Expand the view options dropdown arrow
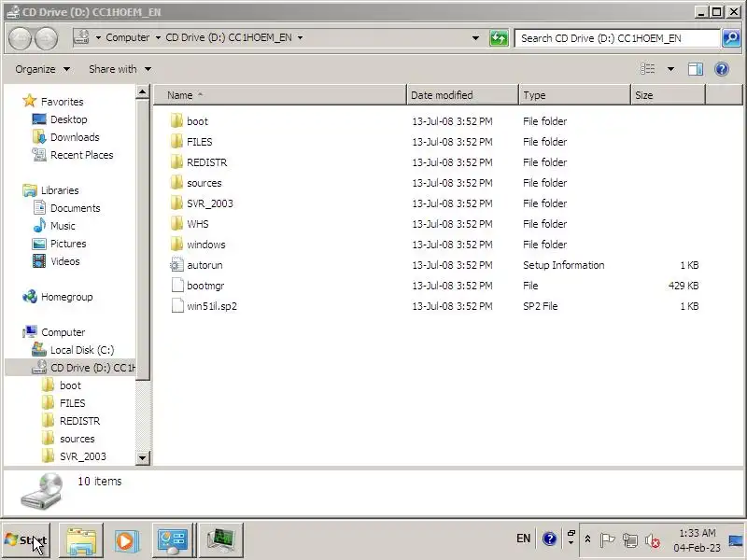This screenshot has width=747, height=560. tap(670, 69)
